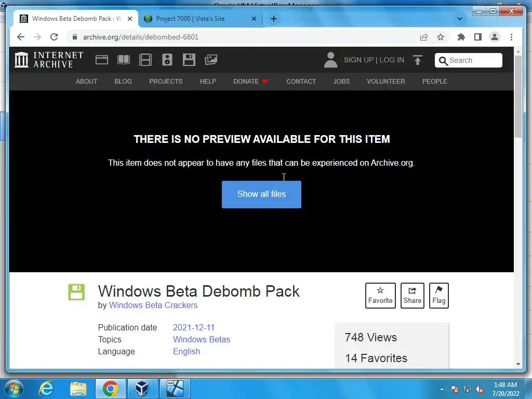Reload the archive.org page
This screenshot has height=399, width=532.
coord(54,37)
